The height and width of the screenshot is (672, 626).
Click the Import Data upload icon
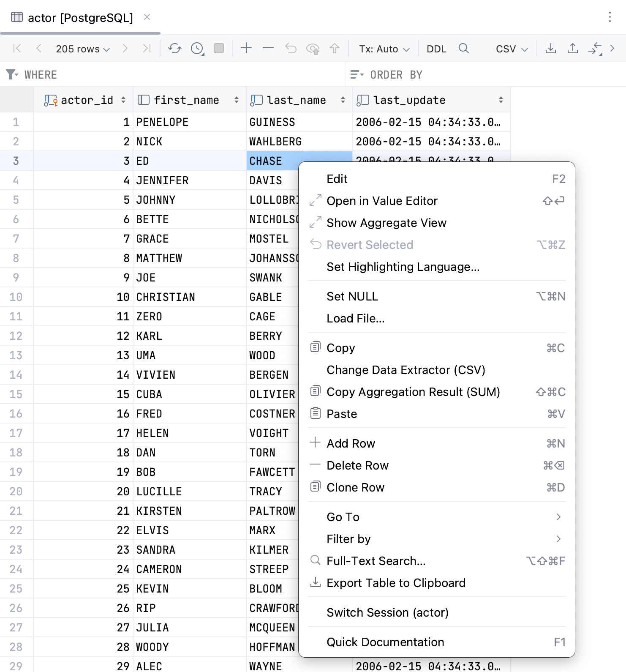pyautogui.click(x=572, y=49)
